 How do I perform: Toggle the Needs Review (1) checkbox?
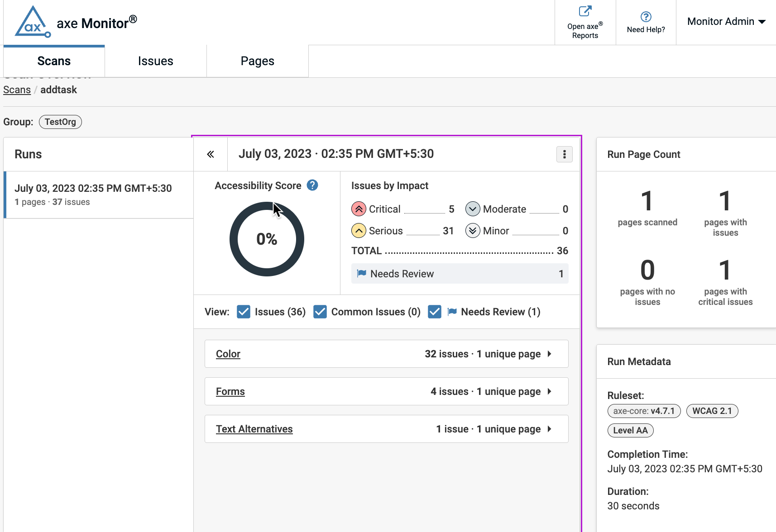(x=435, y=312)
